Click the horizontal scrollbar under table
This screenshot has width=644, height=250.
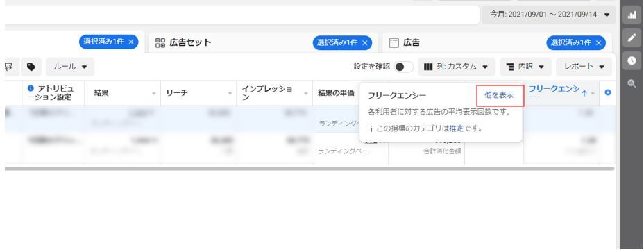[x=310, y=169]
